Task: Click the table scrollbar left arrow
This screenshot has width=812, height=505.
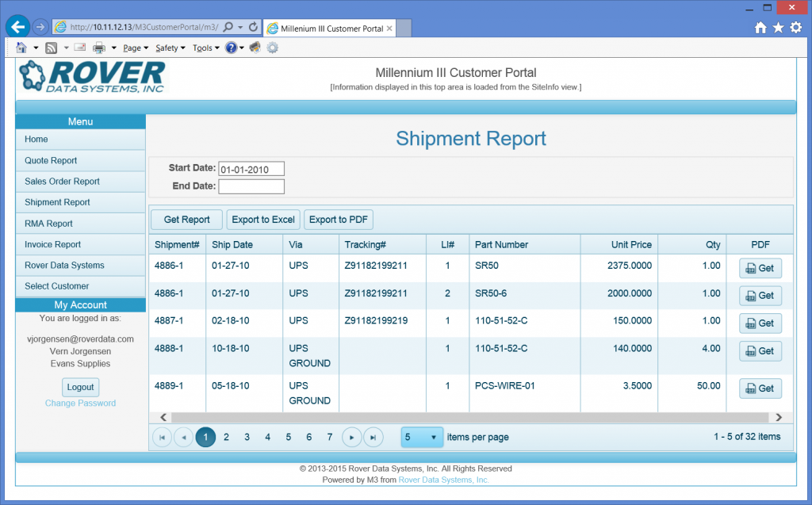Action: coord(163,417)
